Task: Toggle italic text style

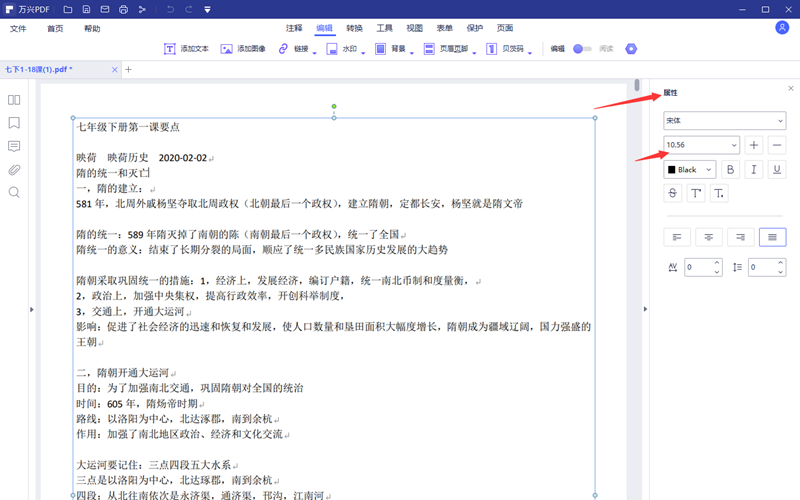Action: coord(753,170)
